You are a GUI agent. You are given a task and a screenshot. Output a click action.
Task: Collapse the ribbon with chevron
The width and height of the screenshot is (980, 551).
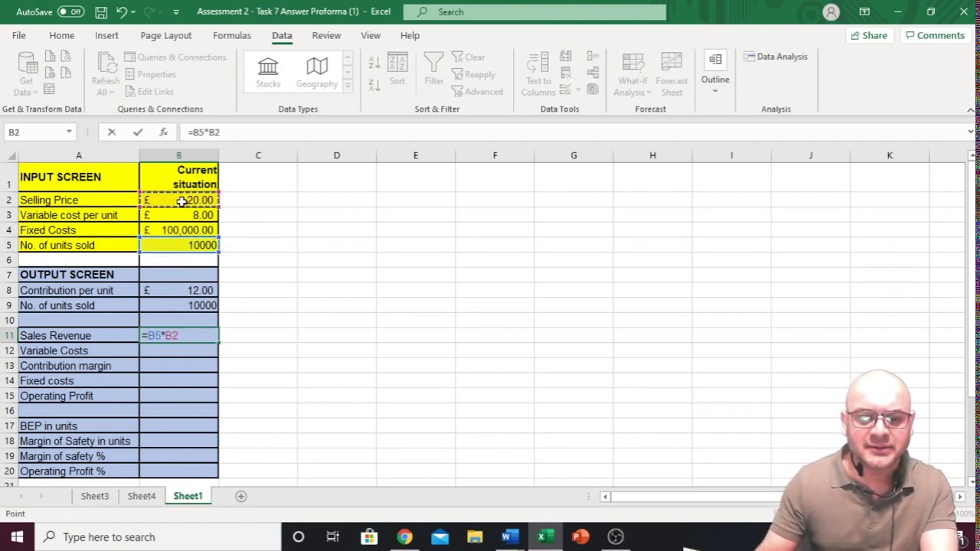pos(971,110)
